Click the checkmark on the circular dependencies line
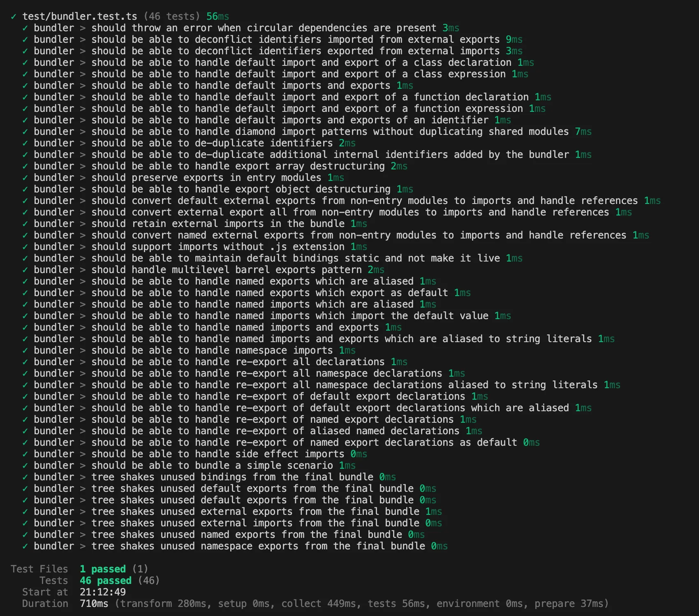The width and height of the screenshot is (699, 616). coord(25,28)
